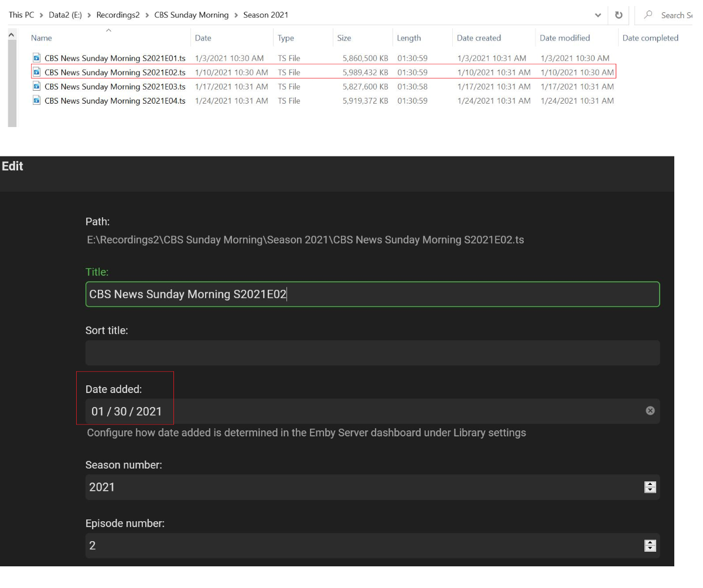Image resolution: width=703 pixels, height=588 pixels.
Task: Click the S2021E03.ts file icon
Action: pos(37,87)
